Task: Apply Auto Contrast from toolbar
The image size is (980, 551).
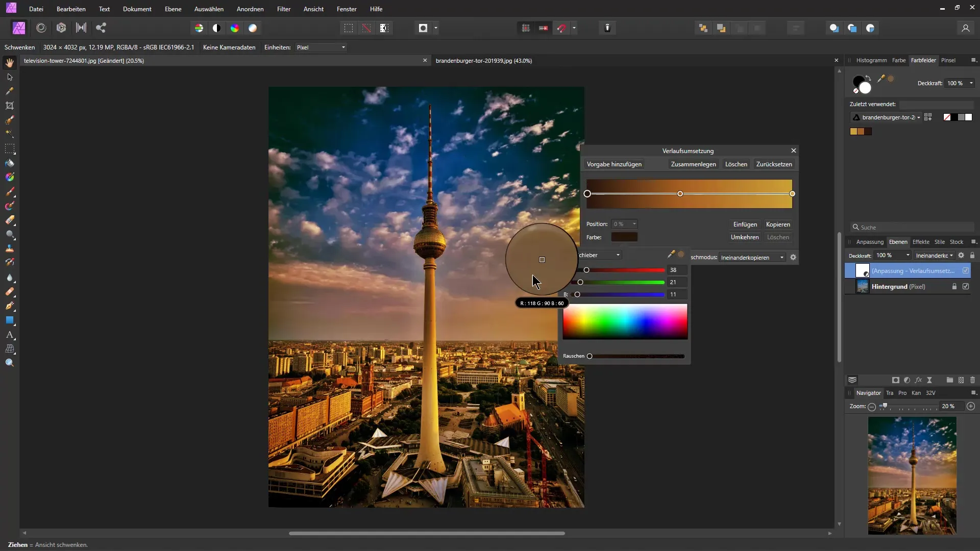Action: (x=217, y=28)
